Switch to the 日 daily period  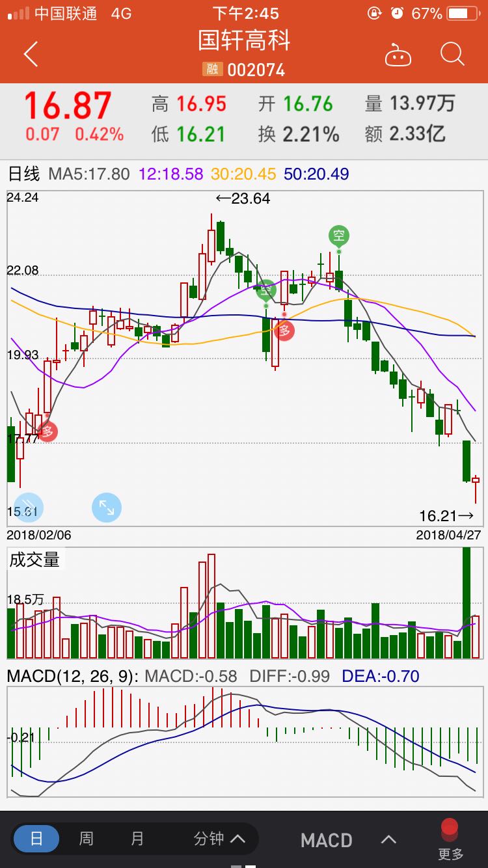(36, 839)
